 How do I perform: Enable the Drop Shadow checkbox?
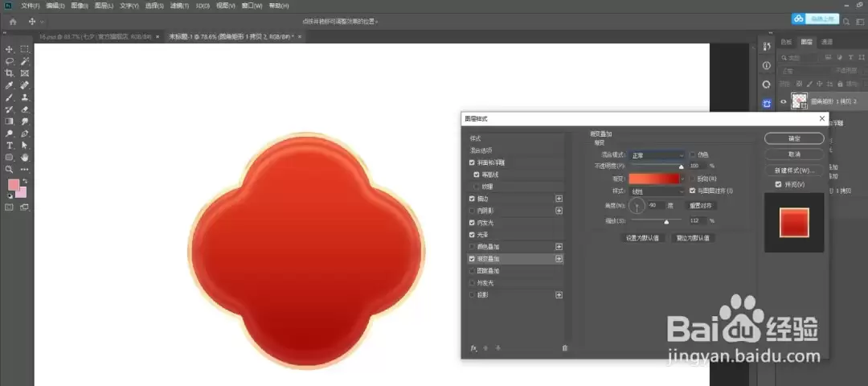click(472, 295)
